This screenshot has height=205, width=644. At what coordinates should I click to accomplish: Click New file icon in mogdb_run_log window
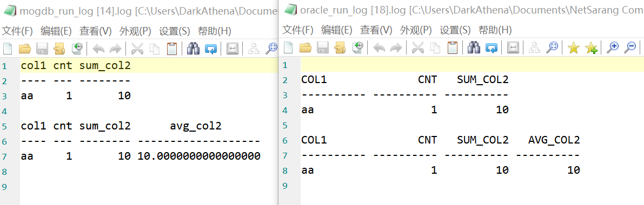click(8, 49)
